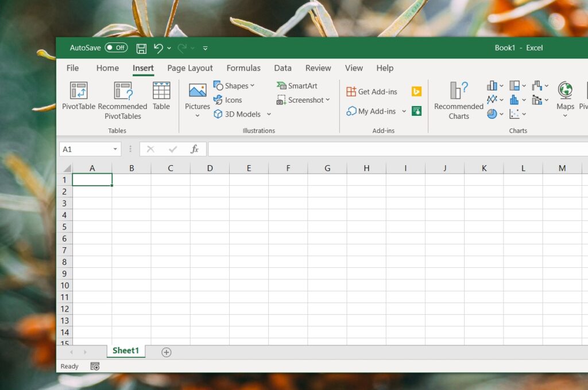Open the 3D Models dropdown arrow
This screenshot has width=588, height=390.
[268, 114]
